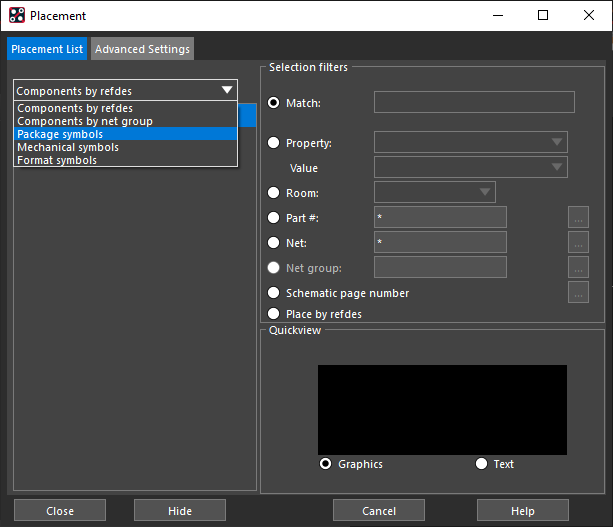Click into the Match text field
The height and width of the screenshot is (527, 613).
coord(474,102)
